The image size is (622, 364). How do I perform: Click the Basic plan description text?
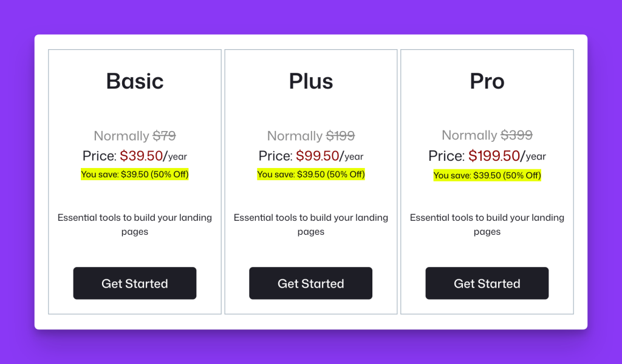coord(135,224)
